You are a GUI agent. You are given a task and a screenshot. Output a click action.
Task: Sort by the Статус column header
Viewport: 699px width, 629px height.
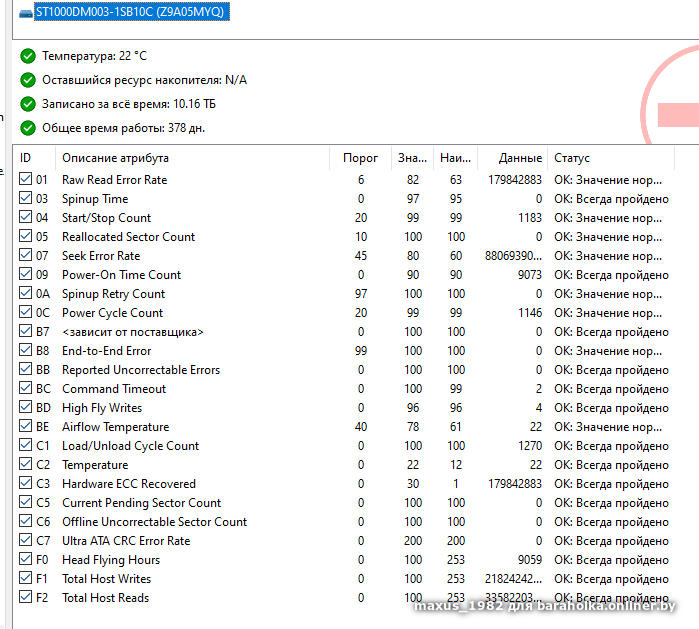611,158
